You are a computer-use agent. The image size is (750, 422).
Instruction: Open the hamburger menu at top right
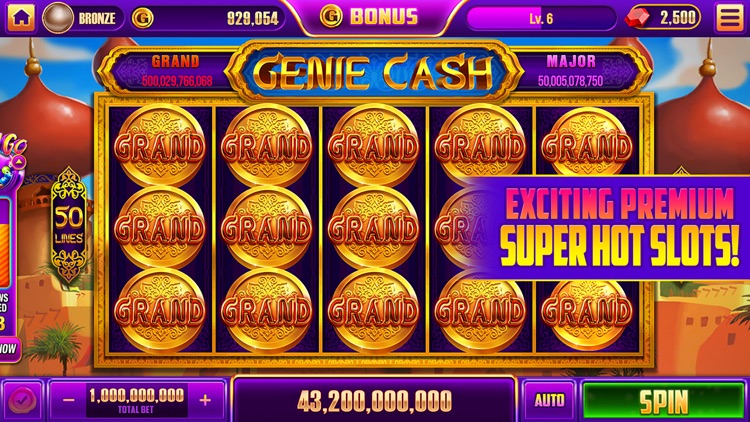pos(729,17)
